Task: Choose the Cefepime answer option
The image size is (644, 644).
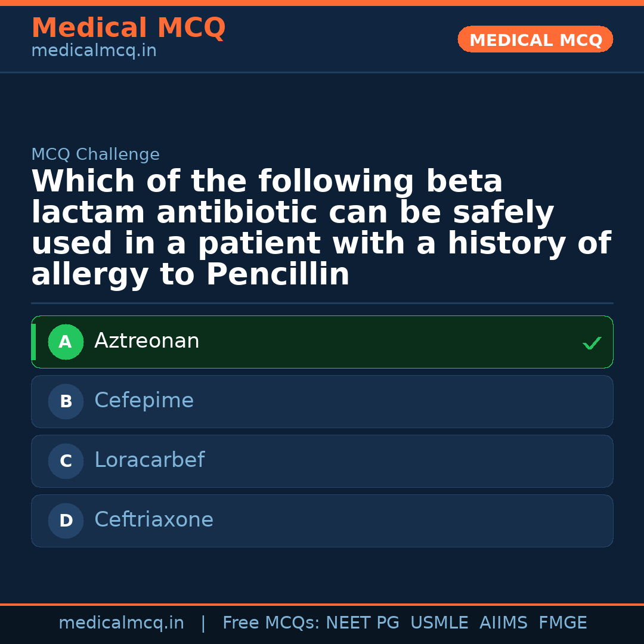Action: 144,401
